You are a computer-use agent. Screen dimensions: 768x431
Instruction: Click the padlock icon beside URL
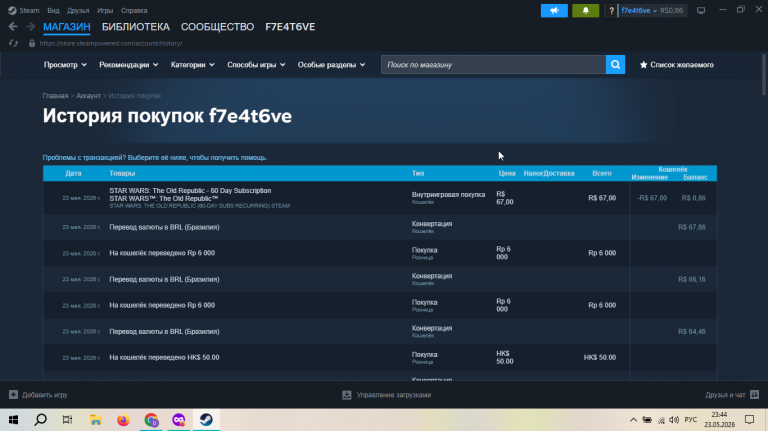[32, 43]
